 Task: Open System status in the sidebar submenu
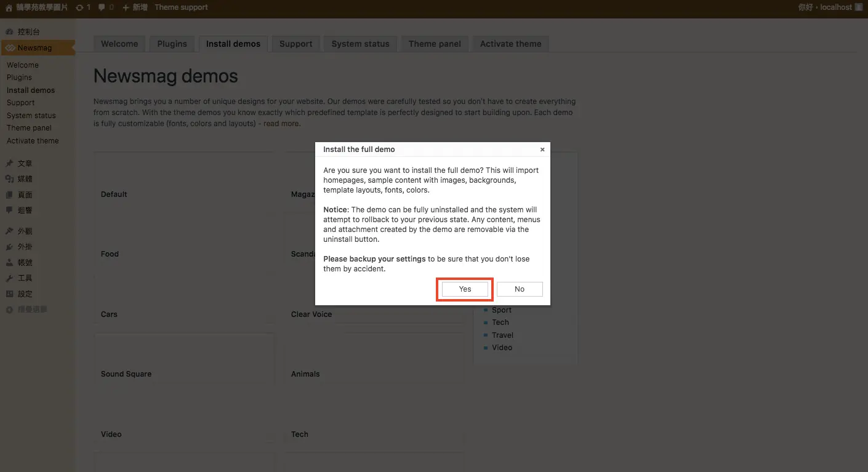[31, 116]
